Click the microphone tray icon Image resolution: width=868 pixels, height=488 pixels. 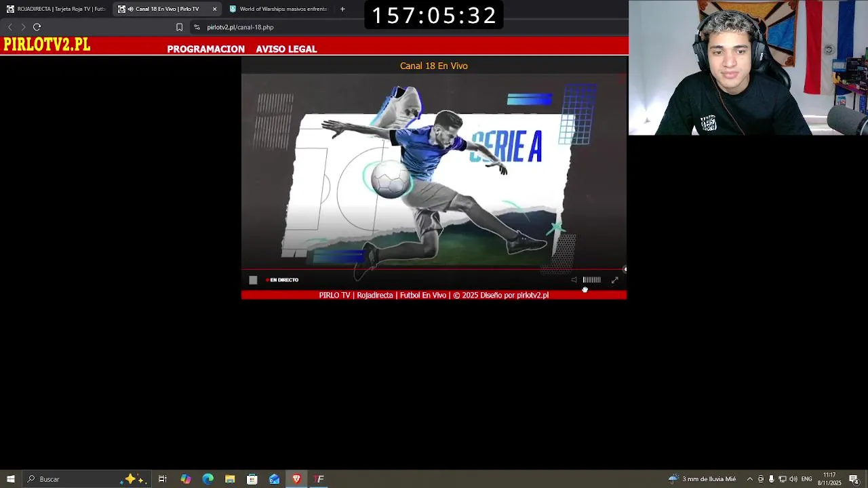771,479
